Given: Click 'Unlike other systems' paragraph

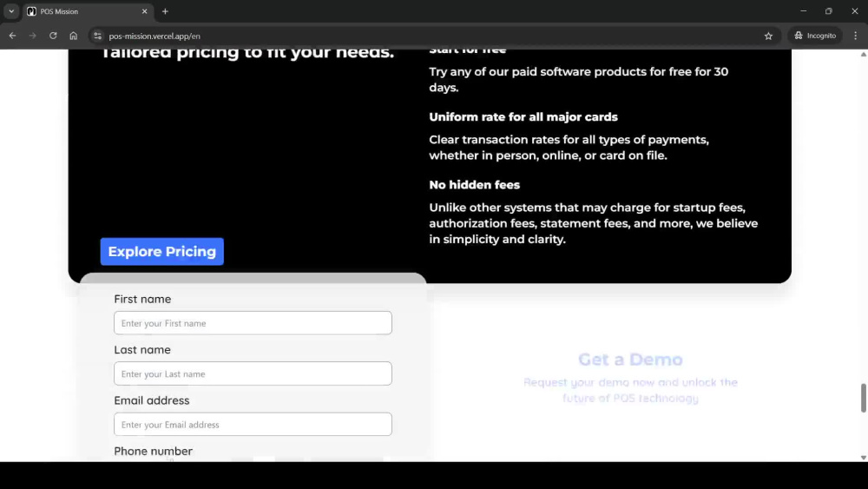Looking at the screenshot, I should [594, 223].
